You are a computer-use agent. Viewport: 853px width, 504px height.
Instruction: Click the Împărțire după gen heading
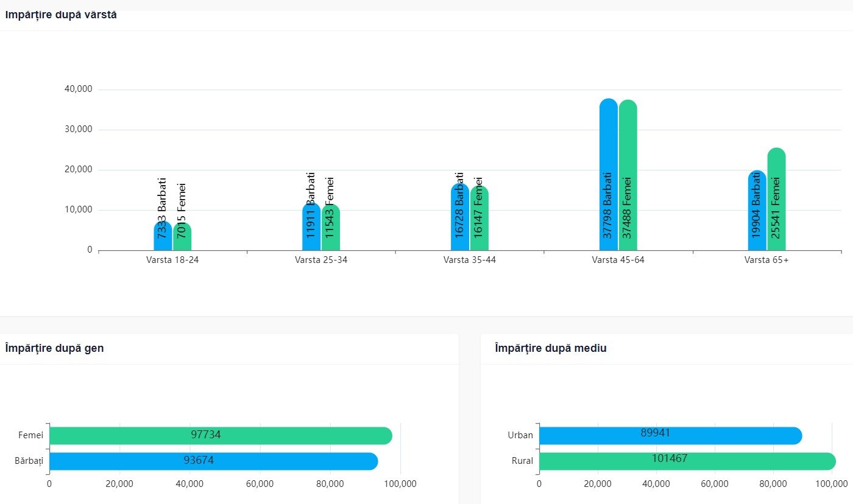(54, 348)
